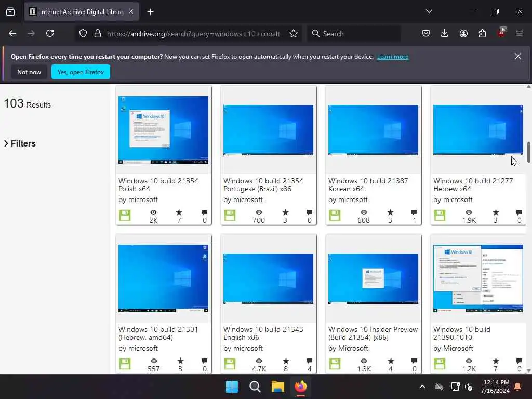Dismiss the Firefox startup notification bar
Image resolution: width=532 pixels, height=399 pixels.
tap(518, 56)
